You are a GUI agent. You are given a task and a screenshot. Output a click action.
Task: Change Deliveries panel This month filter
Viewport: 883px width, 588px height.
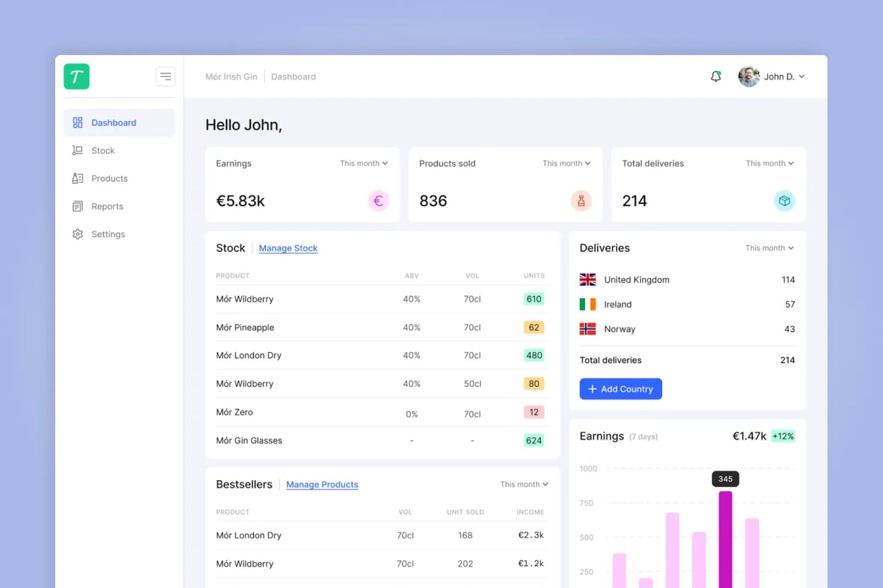769,248
